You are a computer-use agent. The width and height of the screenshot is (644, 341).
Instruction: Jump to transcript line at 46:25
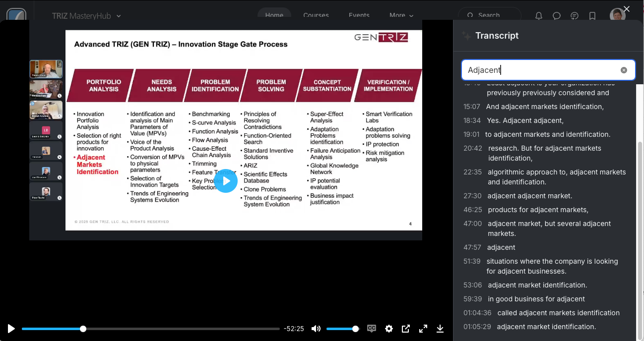[545, 210]
